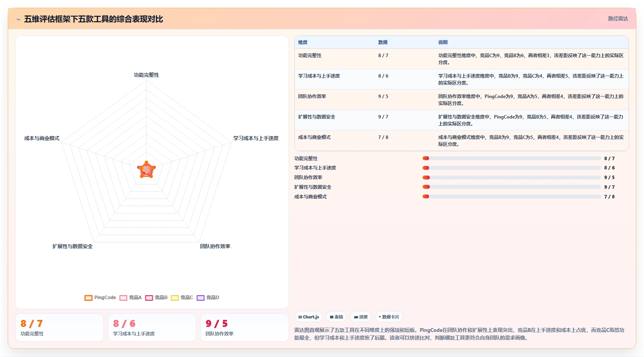Image resolution: width=644 pixels, height=357 pixels.
Task: Click the 进度 chip
Action: pos(361,317)
